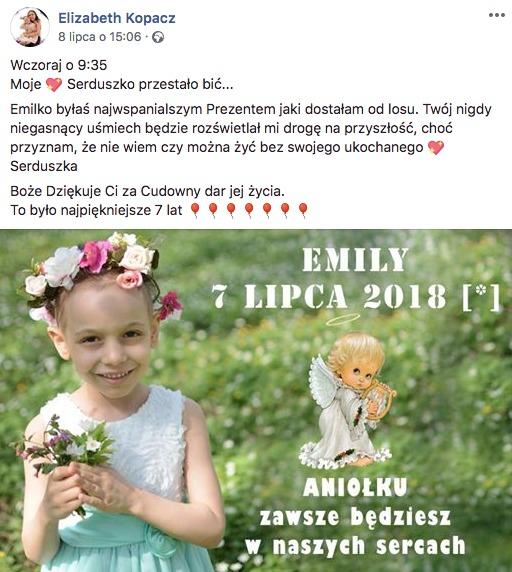512x572 pixels.
Task: Click the golden halo above the angel
Action: point(342,320)
